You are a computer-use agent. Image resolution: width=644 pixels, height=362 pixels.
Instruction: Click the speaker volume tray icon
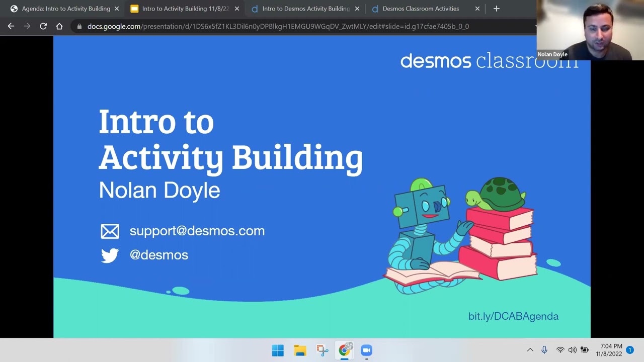coord(573,350)
